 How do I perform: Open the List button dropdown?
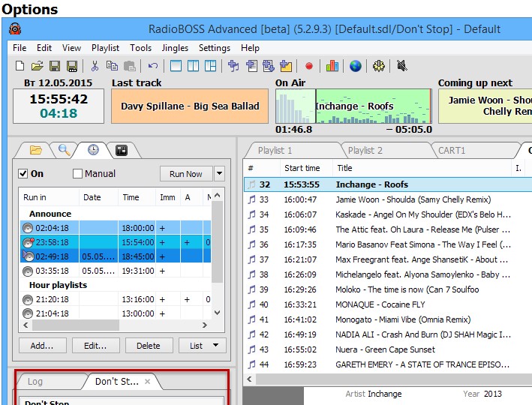(215, 345)
